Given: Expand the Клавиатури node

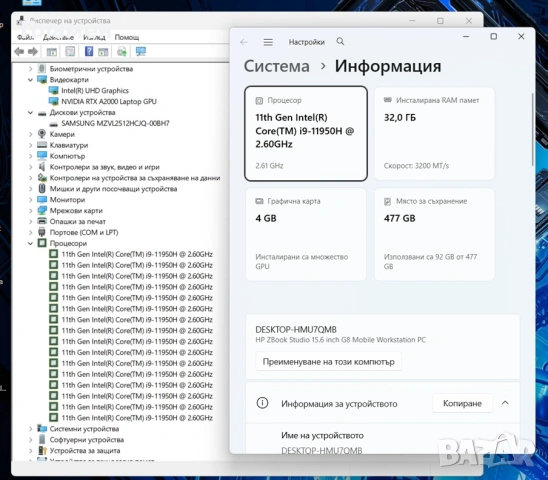Looking at the screenshot, I should (30, 145).
